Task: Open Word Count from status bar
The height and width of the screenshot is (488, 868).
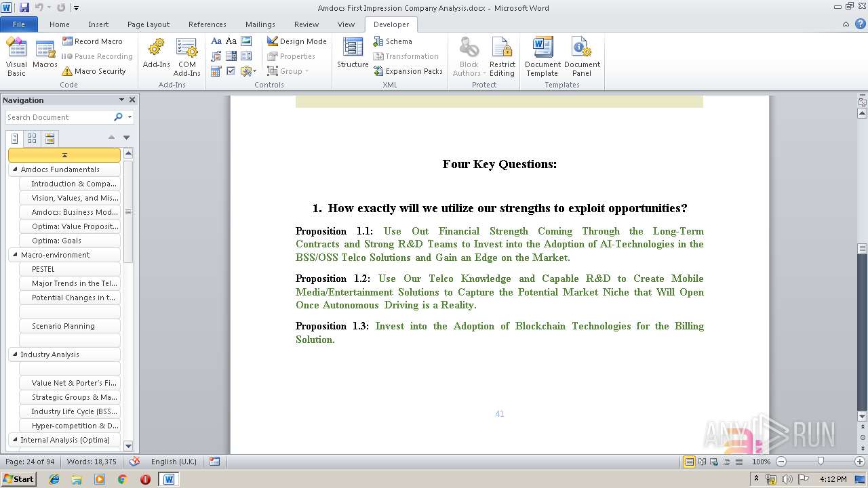Action: tap(92, 462)
